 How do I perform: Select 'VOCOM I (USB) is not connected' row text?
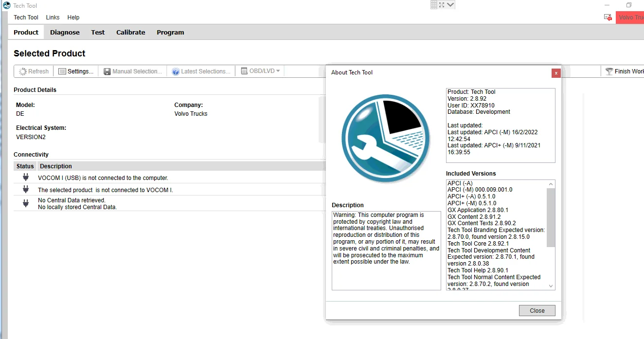pyautogui.click(x=103, y=178)
